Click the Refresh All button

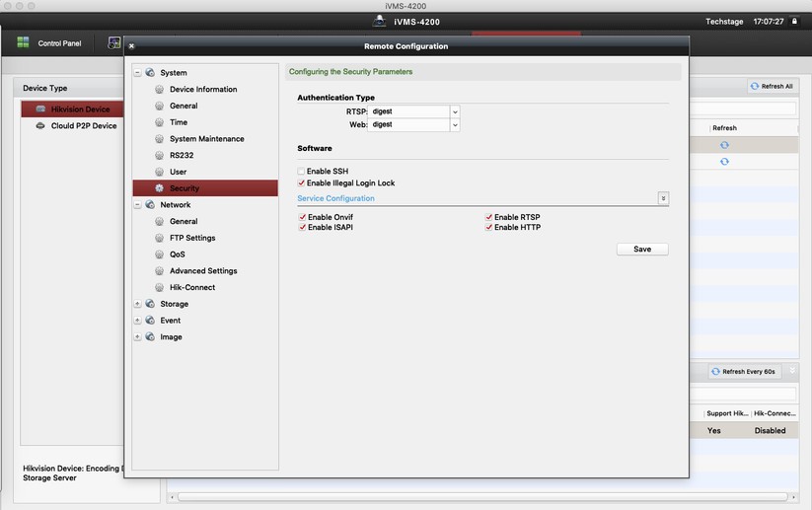click(x=772, y=86)
